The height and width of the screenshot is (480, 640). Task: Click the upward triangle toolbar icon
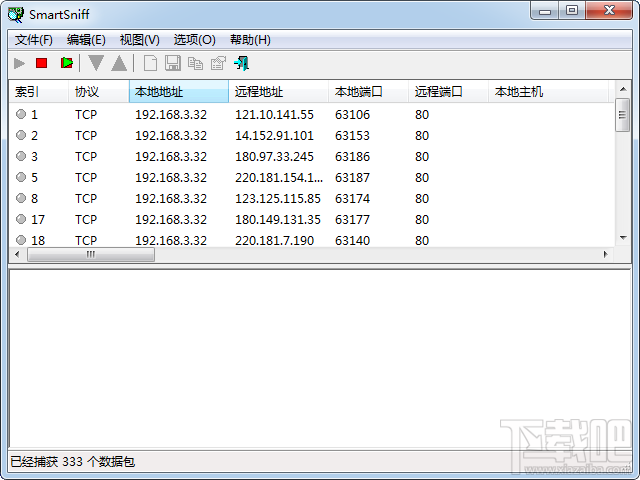(119, 63)
